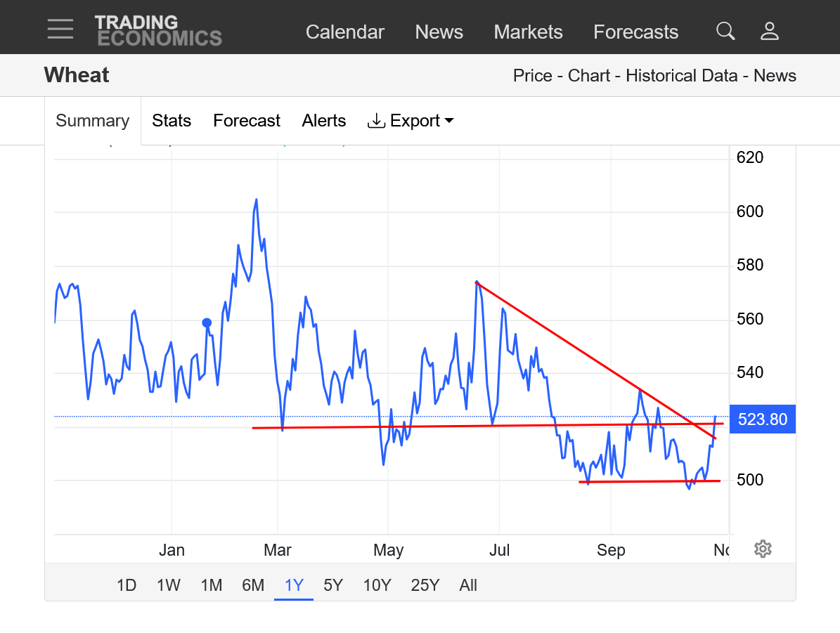
Task: Open the Alerts tab
Action: [x=324, y=121]
